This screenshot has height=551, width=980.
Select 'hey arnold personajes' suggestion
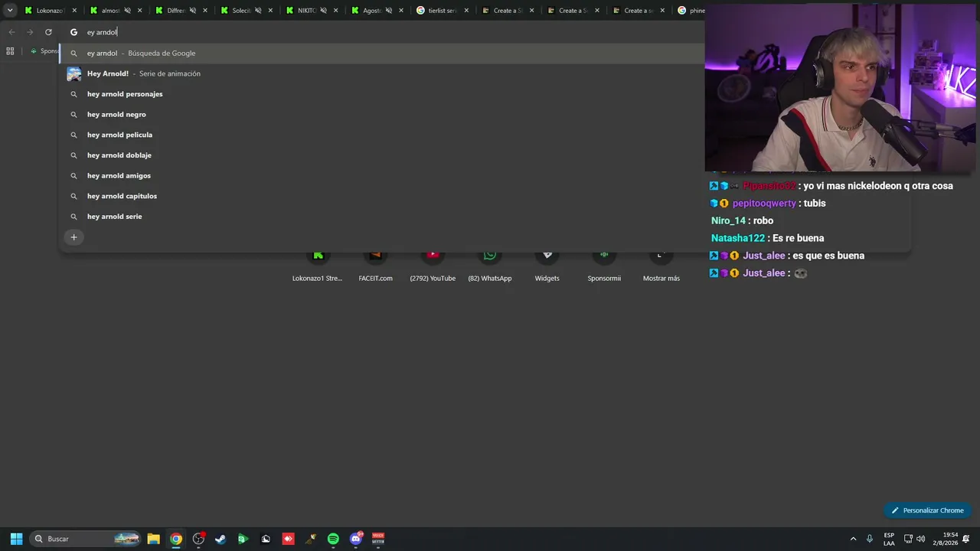pos(382,94)
